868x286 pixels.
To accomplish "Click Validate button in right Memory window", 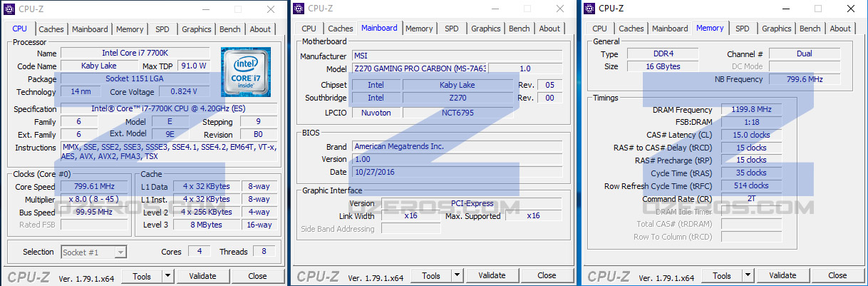I will tap(782, 275).
